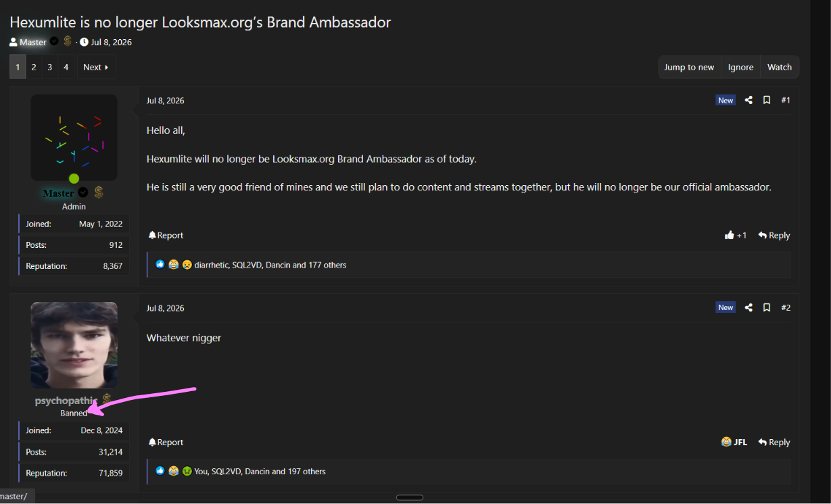The height and width of the screenshot is (504, 831).
Task: Open permalink #2
Action: click(786, 307)
